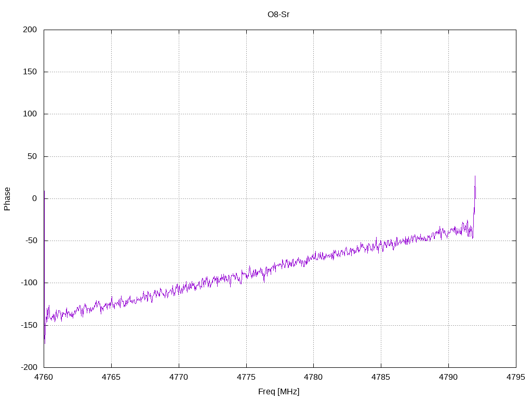
Task: Click the phase spike peak near 4792 MHz
Action: tap(475, 177)
